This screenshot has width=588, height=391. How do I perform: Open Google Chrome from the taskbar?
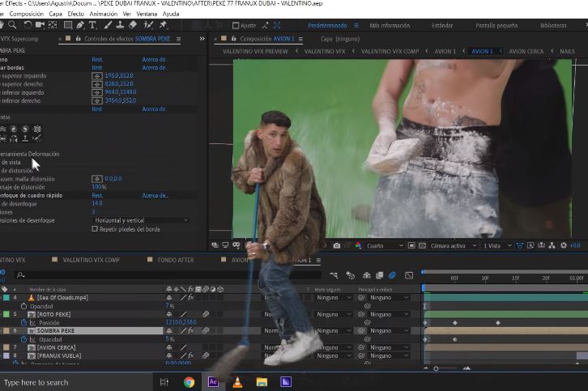click(189, 382)
